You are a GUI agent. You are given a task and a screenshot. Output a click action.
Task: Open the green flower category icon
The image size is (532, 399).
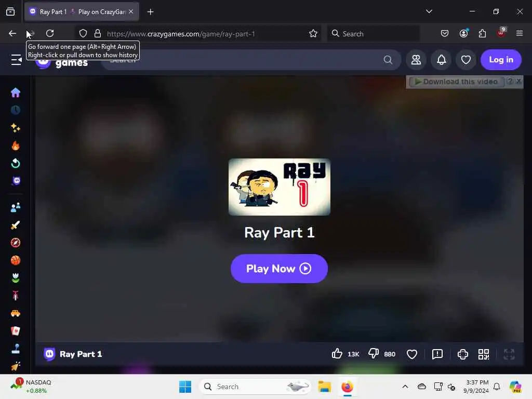[x=16, y=278]
